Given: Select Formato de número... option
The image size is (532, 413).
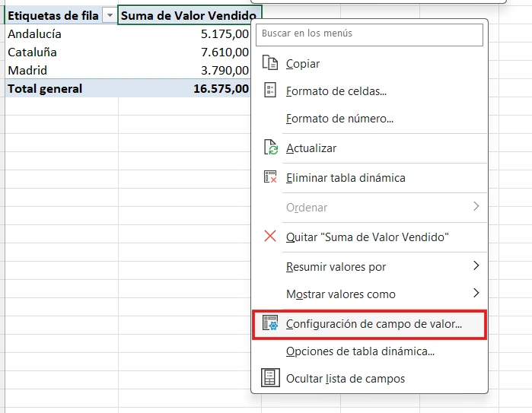Looking at the screenshot, I should (x=369, y=119).
